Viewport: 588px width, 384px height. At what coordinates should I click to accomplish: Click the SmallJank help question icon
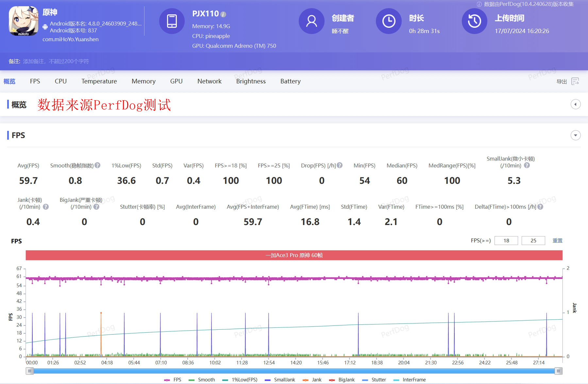(527, 166)
